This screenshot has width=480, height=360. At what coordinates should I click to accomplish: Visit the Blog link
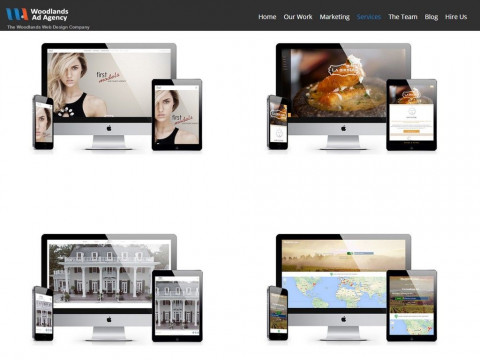pyautogui.click(x=431, y=17)
